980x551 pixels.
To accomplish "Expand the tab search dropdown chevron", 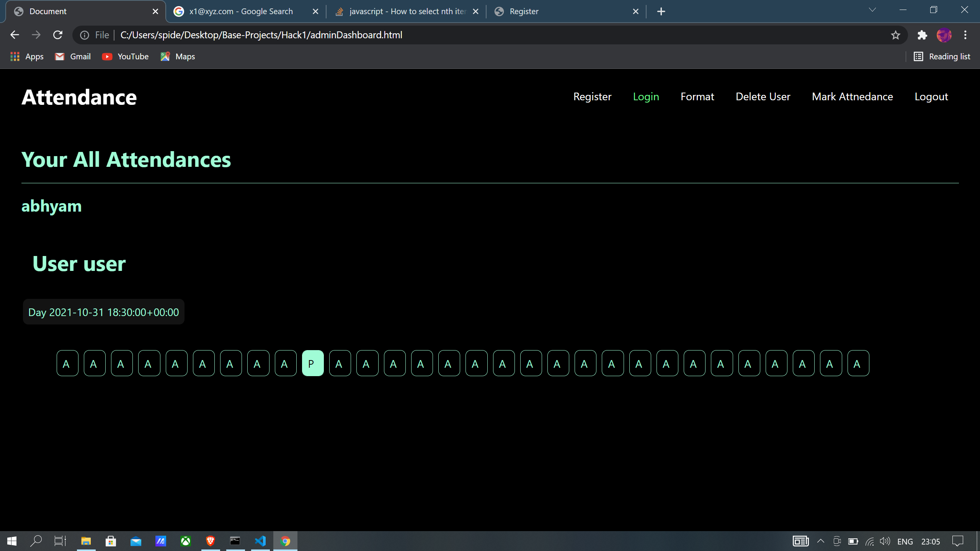I will pos(872,10).
